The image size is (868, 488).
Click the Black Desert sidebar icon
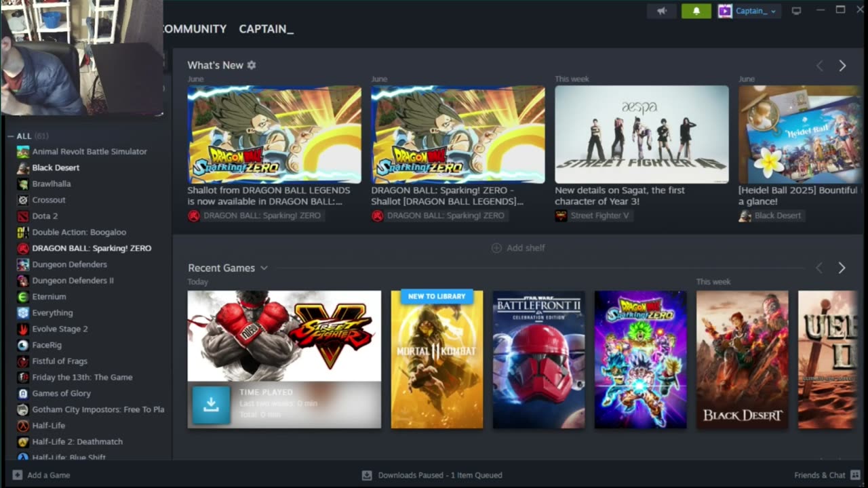(x=23, y=167)
